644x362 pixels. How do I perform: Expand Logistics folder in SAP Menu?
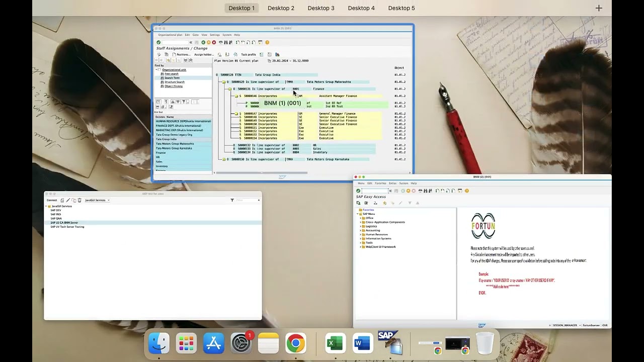(360, 226)
